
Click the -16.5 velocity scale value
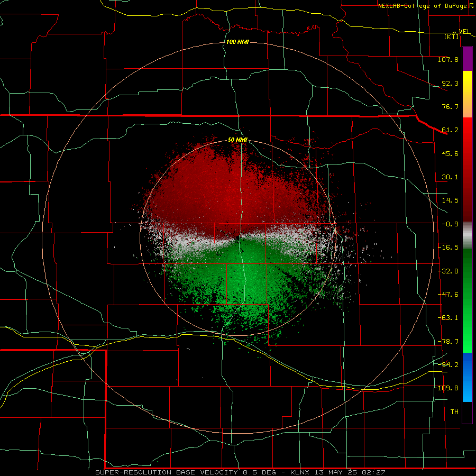click(448, 248)
